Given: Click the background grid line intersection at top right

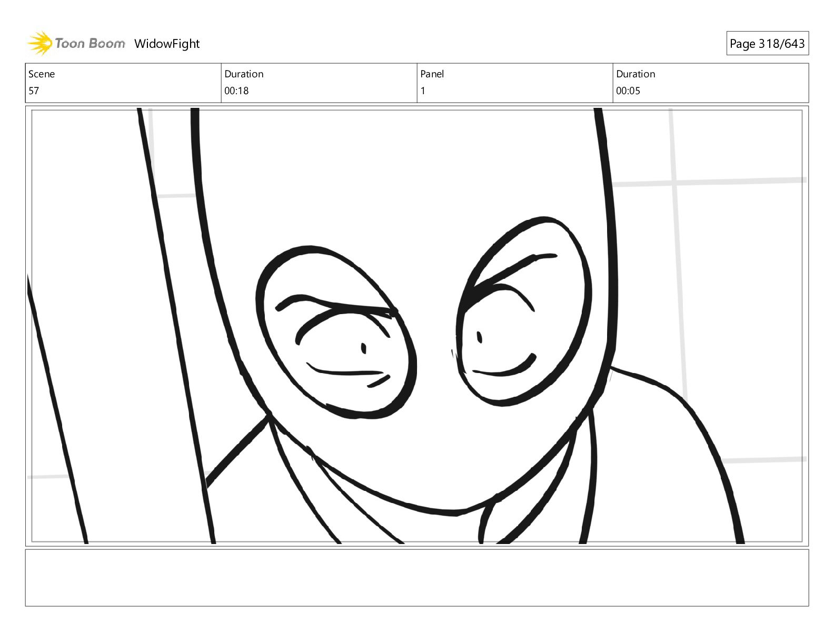Looking at the screenshot, I should point(673,183).
